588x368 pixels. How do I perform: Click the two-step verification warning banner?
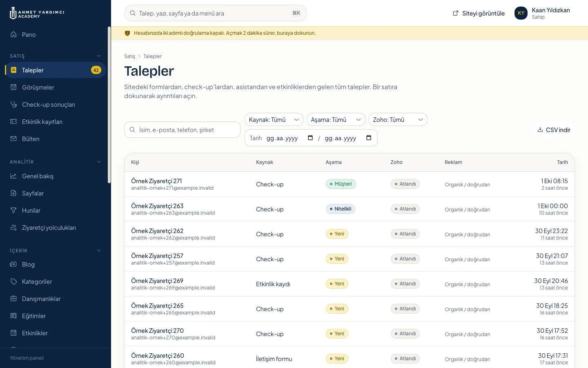coord(350,33)
